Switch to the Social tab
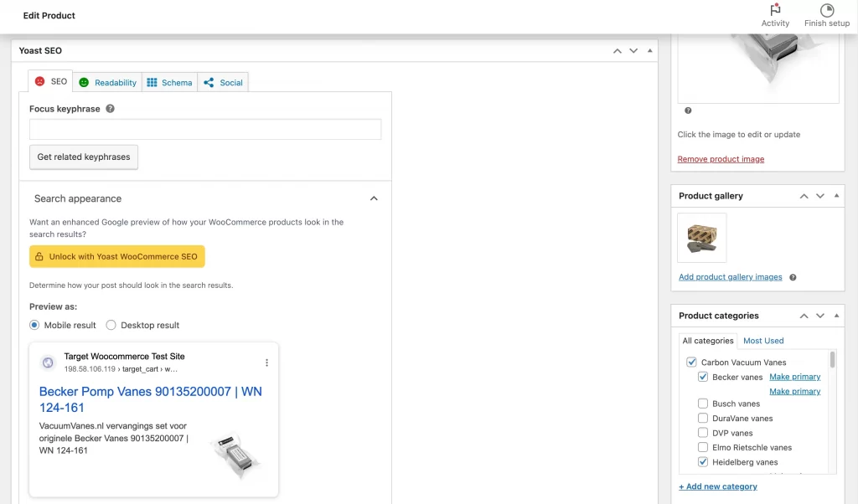Viewport: 858px width, 504px height. 223,83
